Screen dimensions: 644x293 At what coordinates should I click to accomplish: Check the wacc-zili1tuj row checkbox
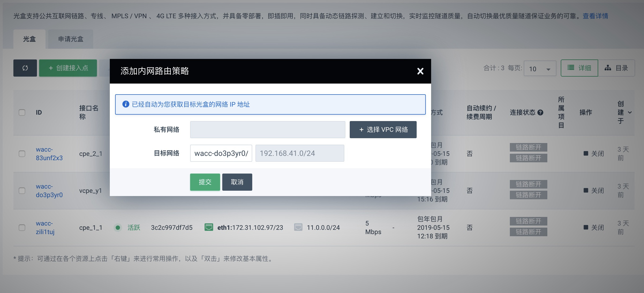[x=22, y=228]
